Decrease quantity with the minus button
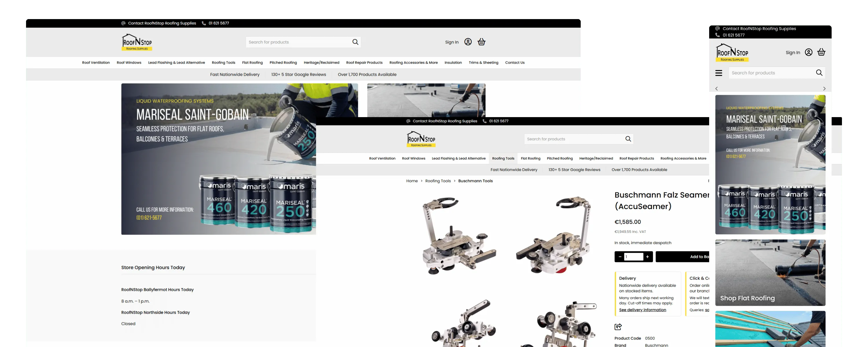The image size is (868, 347). tap(620, 257)
